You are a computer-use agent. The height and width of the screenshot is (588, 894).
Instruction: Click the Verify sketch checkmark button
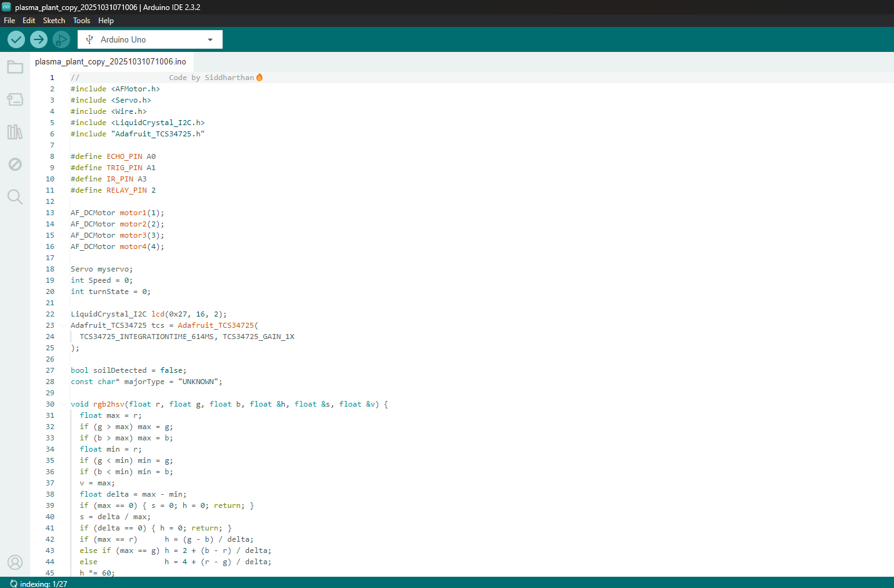tap(16, 39)
